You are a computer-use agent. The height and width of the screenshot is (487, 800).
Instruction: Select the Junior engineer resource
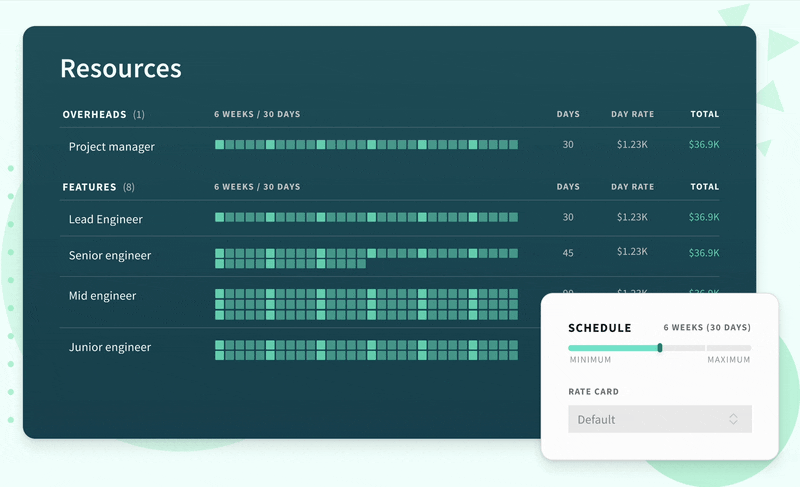(110, 348)
